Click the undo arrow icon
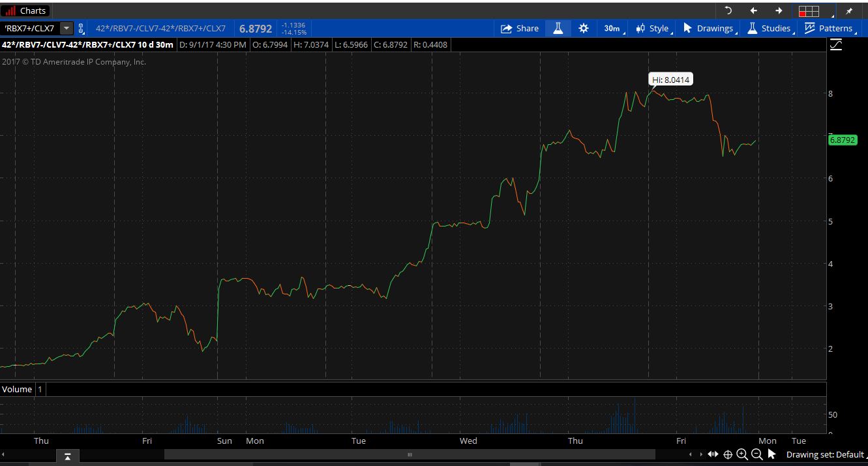Viewport: 868px width, 466px height. tap(728, 10)
